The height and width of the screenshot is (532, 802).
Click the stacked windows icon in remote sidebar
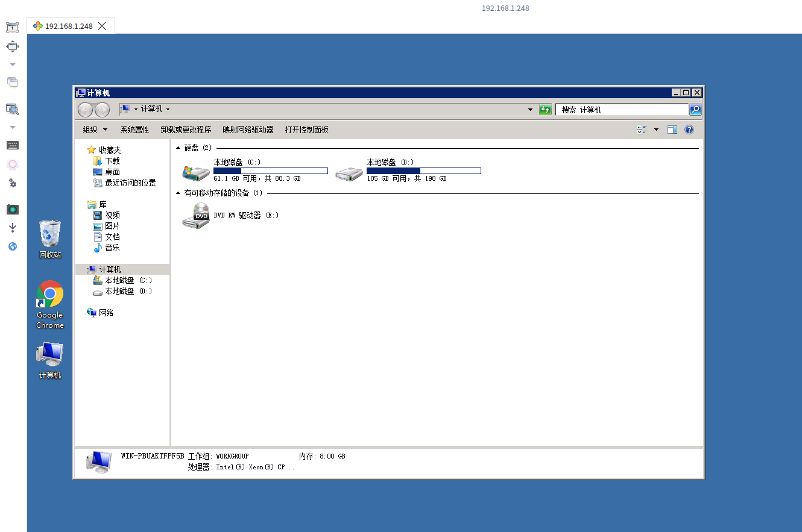(x=13, y=82)
